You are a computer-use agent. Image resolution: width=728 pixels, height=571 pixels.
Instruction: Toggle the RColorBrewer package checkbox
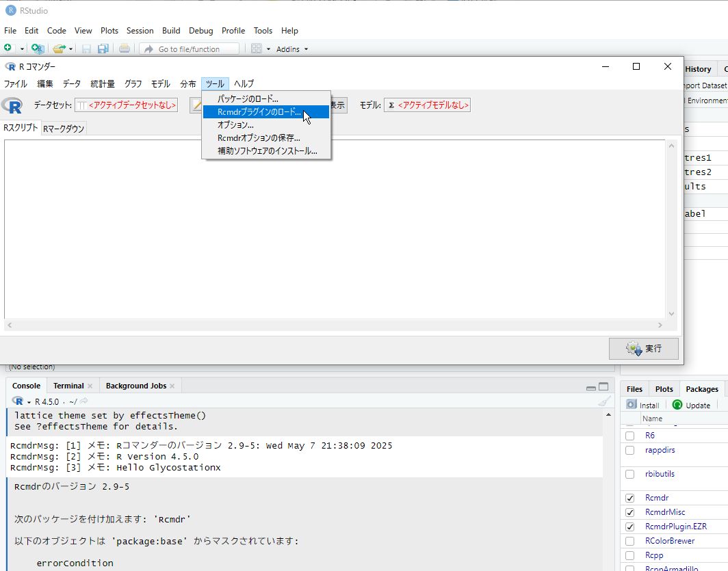[x=629, y=542]
